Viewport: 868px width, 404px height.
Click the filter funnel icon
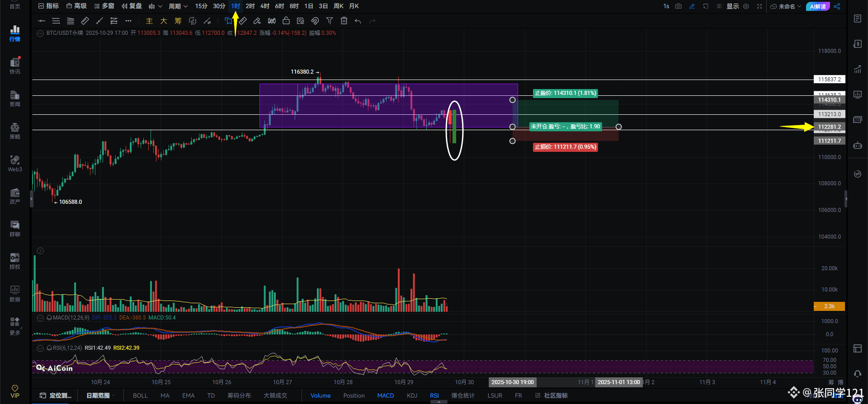[330, 21]
